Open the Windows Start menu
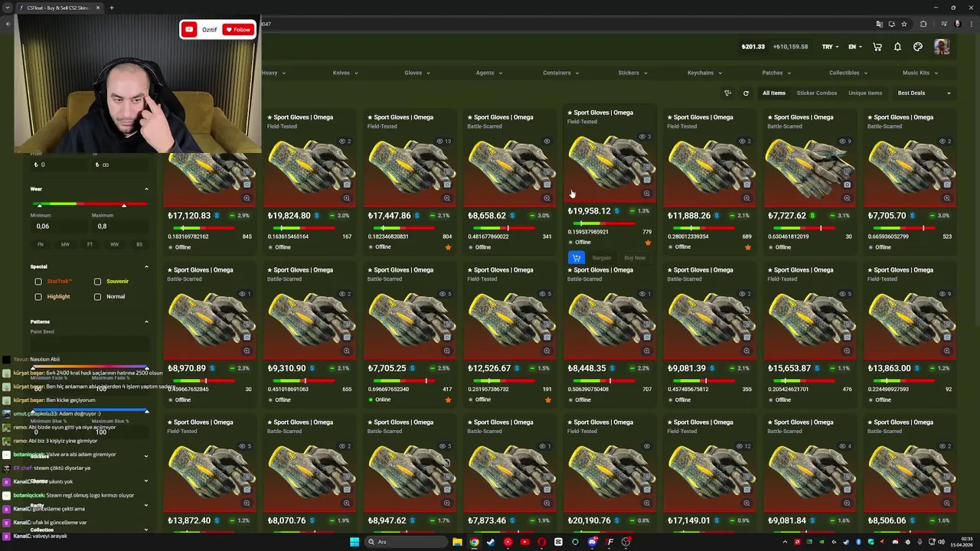This screenshot has height=551, width=980. pos(354,542)
